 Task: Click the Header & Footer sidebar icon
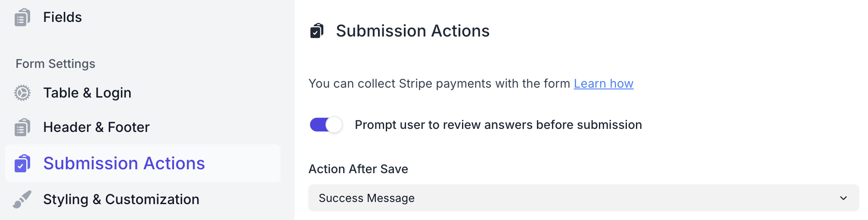[x=22, y=127]
